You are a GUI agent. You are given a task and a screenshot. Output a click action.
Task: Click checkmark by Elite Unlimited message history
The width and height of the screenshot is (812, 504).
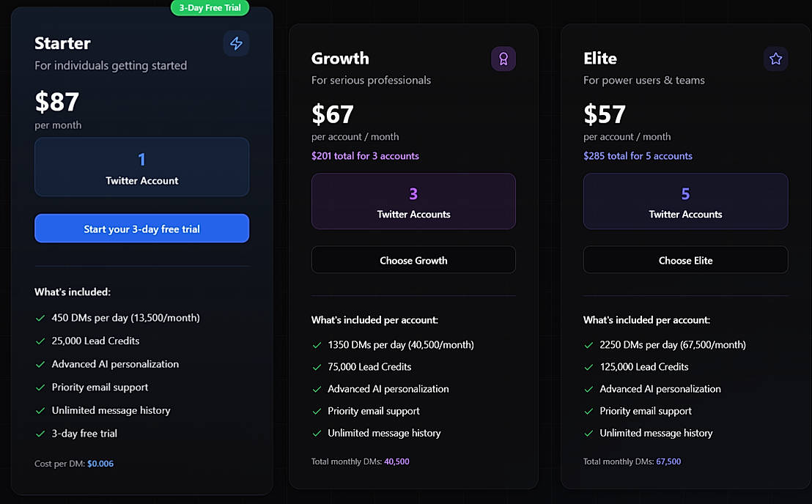[x=588, y=434]
